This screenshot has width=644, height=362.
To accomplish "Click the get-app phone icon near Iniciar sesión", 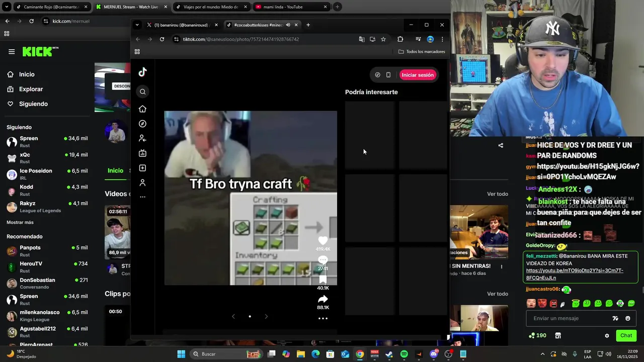I will tap(388, 75).
